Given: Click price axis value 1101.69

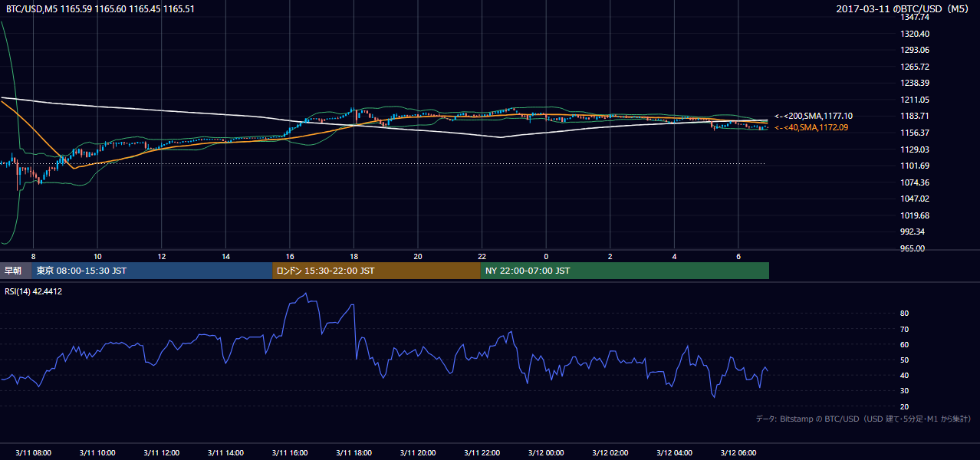Looking at the screenshot, I should pos(916,166).
